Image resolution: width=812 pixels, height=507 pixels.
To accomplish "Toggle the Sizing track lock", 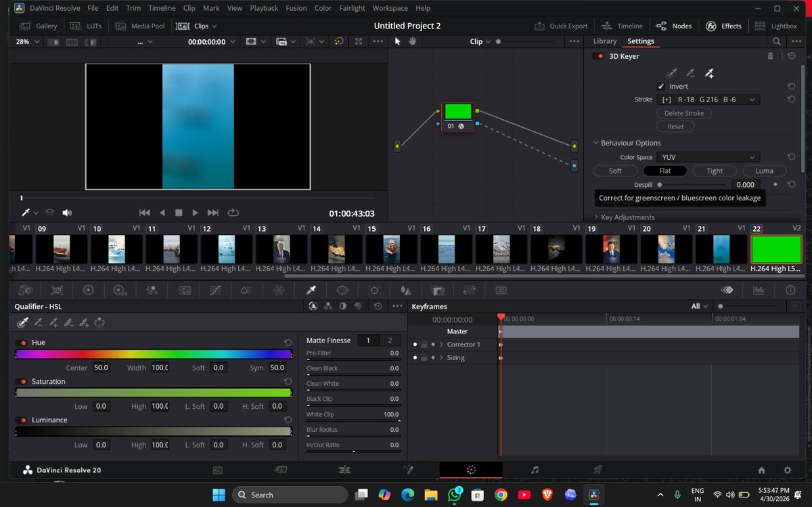I will [424, 357].
